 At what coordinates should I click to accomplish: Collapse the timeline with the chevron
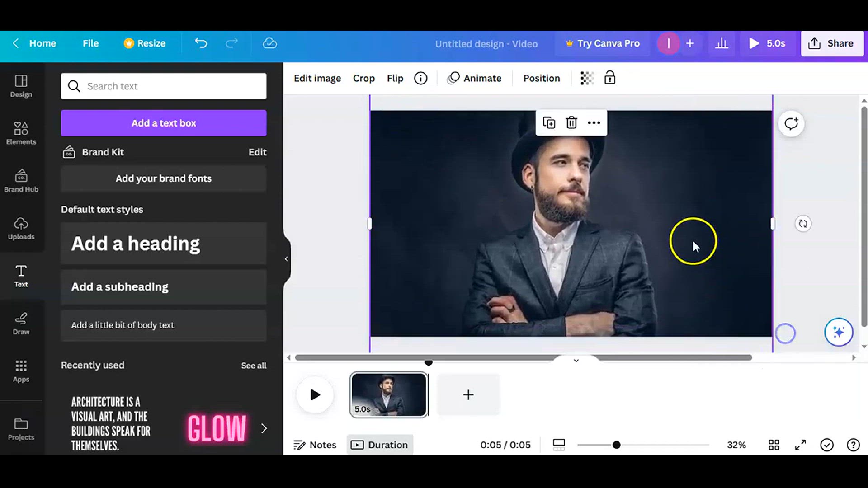coord(576,361)
